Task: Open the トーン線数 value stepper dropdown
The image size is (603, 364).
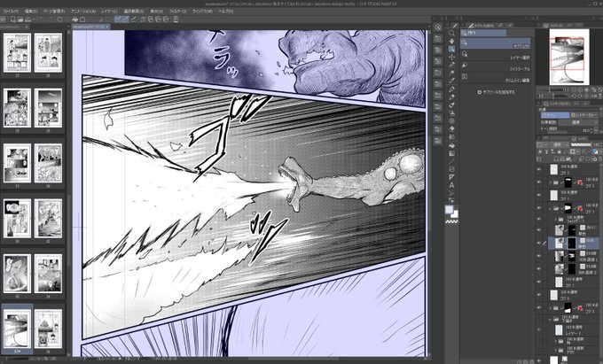Action: (x=596, y=130)
